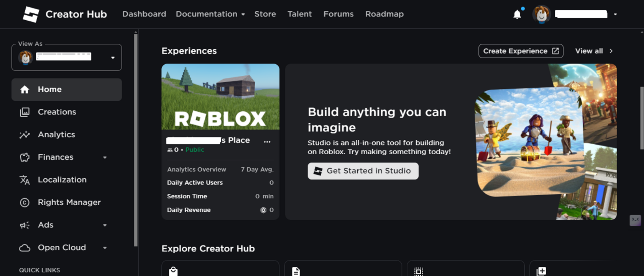Click the Creations image icon

[25, 112]
